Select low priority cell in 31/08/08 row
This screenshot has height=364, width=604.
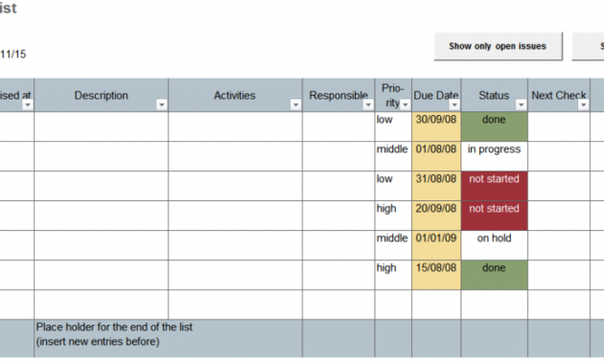click(x=393, y=186)
